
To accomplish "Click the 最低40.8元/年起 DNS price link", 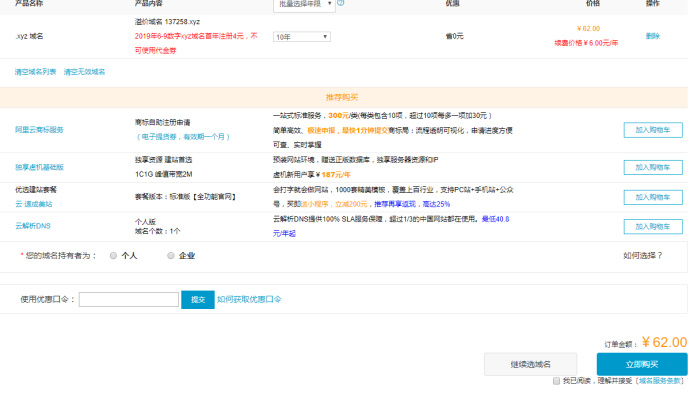I will [x=391, y=226].
